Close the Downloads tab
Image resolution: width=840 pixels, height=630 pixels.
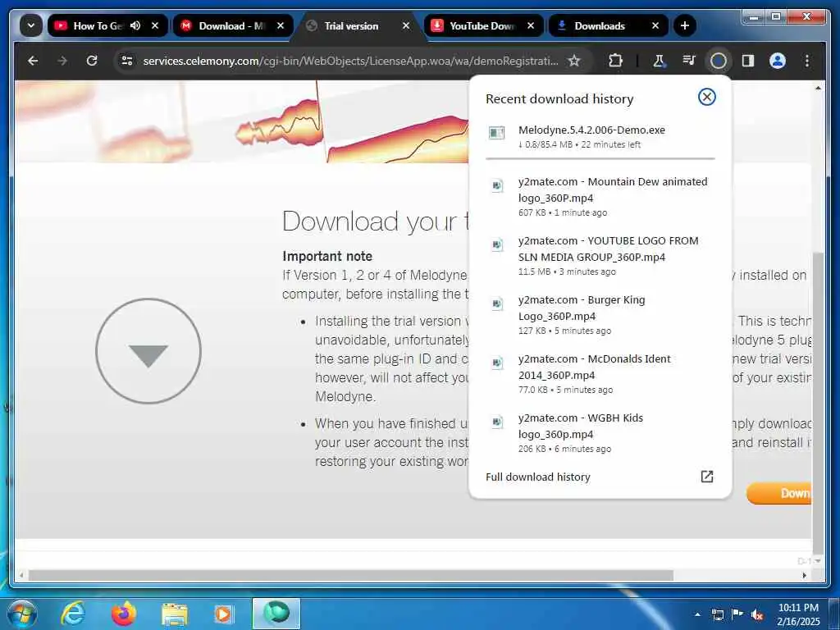tap(655, 25)
